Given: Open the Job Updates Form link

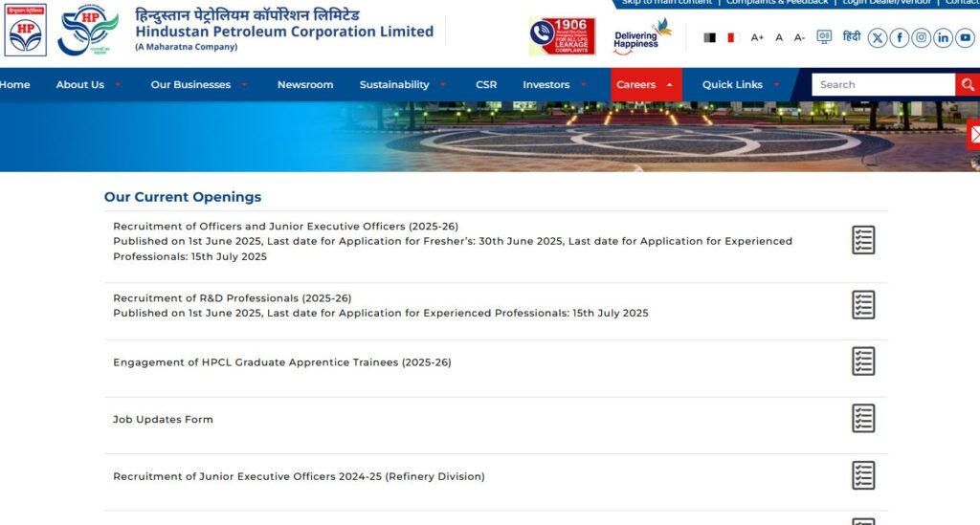Looking at the screenshot, I should (163, 419).
